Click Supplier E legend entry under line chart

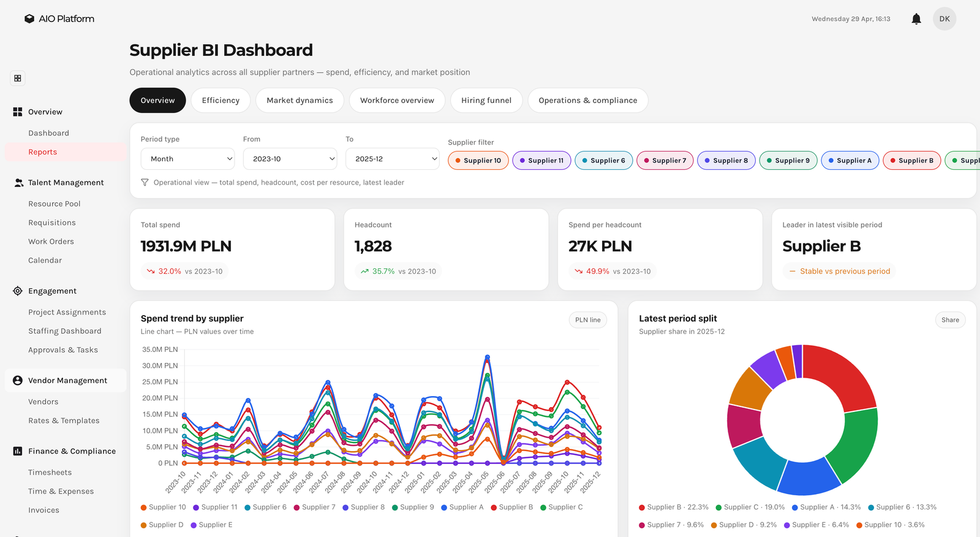[211, 525]
